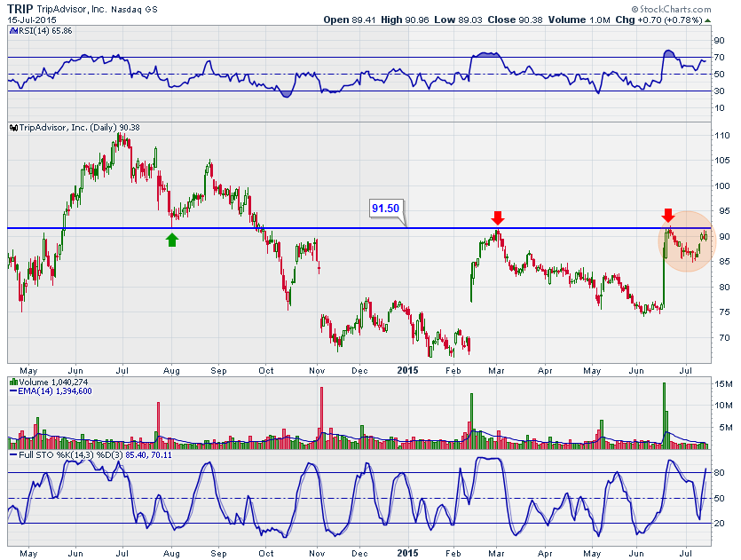Click the 10 level on RSI axis
The image size is (741, 560).
[720, 108]
